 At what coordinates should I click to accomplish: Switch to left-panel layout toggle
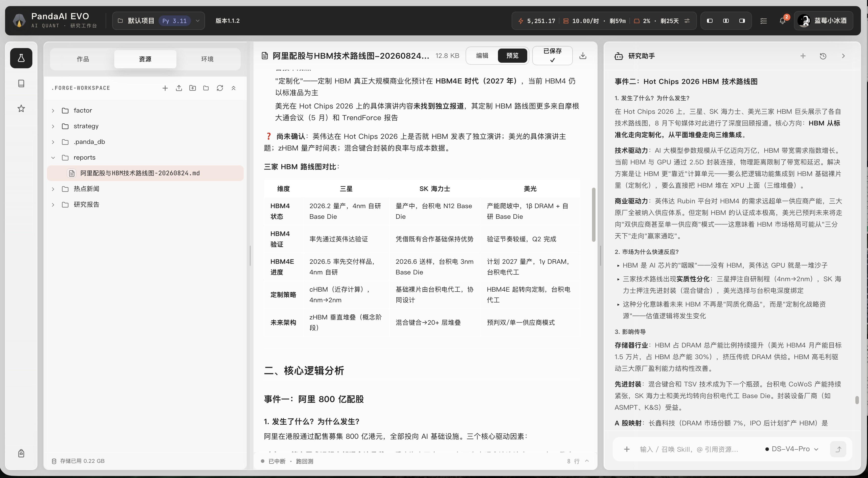(x=710, y=20)
